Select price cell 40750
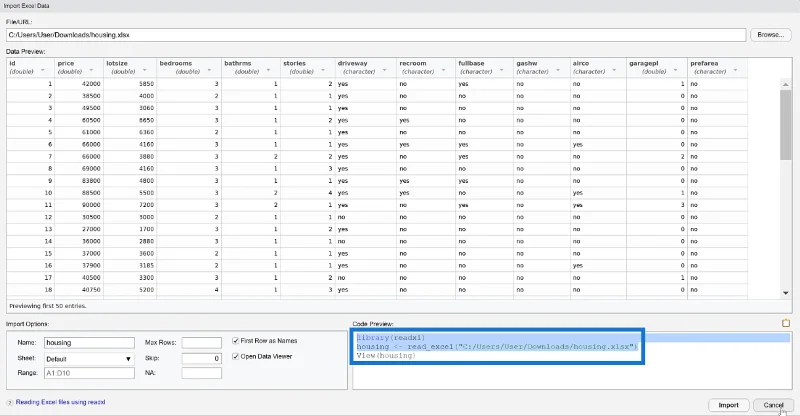Image resolution: width=800 pixels, height=416 pixels. pos(79,289)
